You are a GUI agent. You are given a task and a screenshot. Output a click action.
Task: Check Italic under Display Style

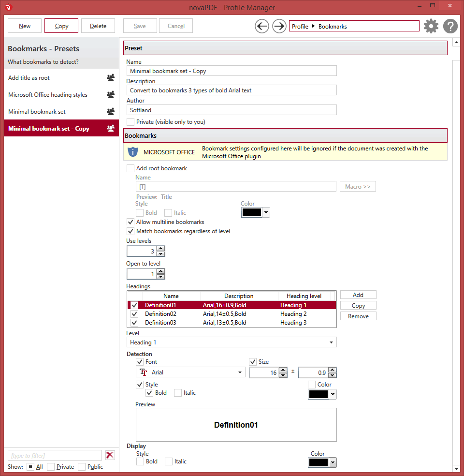point(169,461)
